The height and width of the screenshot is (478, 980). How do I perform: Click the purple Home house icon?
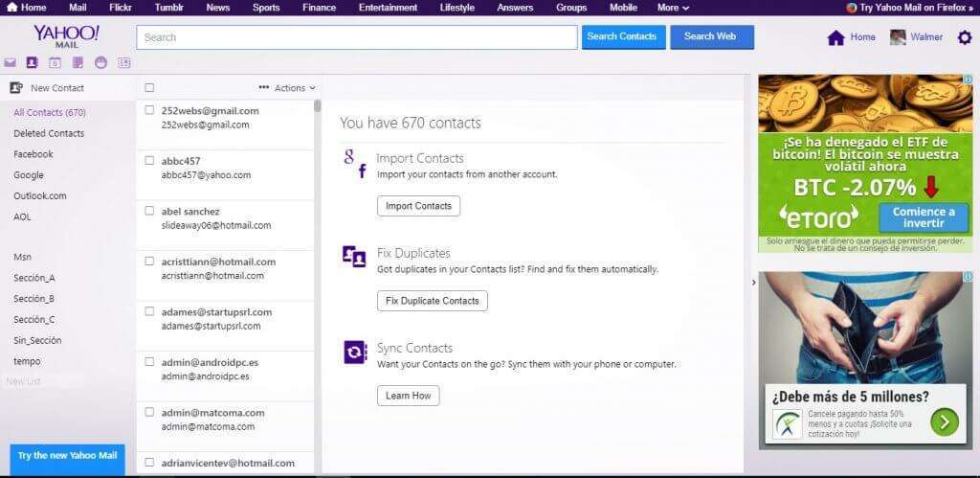tap(835, 38)
